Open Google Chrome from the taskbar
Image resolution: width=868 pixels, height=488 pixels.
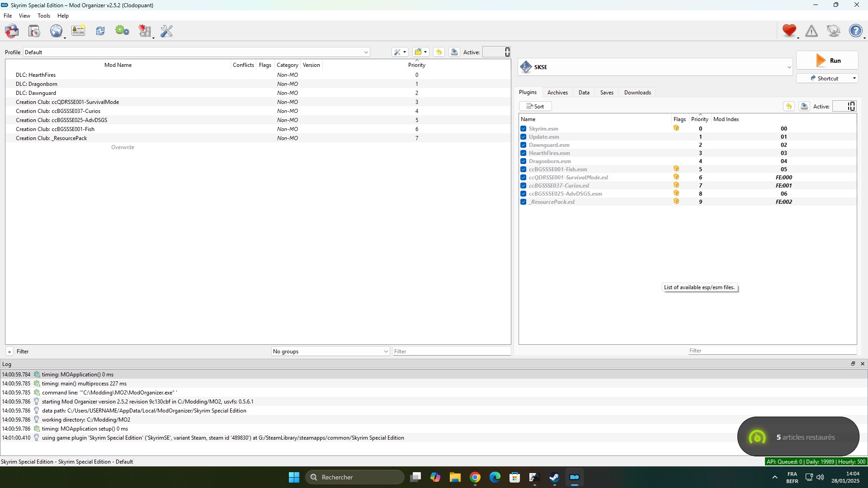(x=475, y=477)
